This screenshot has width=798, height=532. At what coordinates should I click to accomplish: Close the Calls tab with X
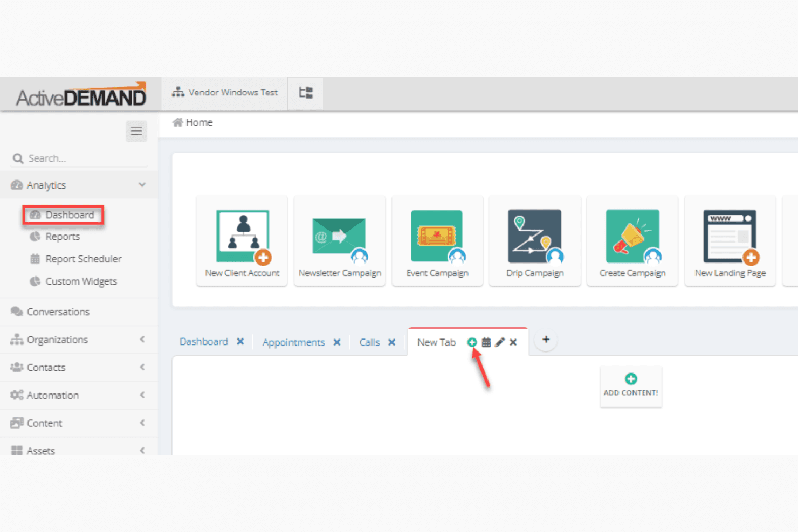pos(392,342)
